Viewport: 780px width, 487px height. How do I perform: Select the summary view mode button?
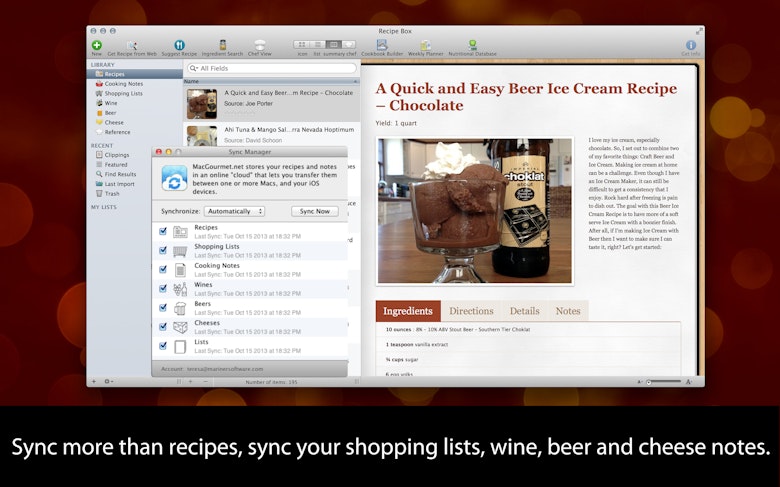coord(333,45)
